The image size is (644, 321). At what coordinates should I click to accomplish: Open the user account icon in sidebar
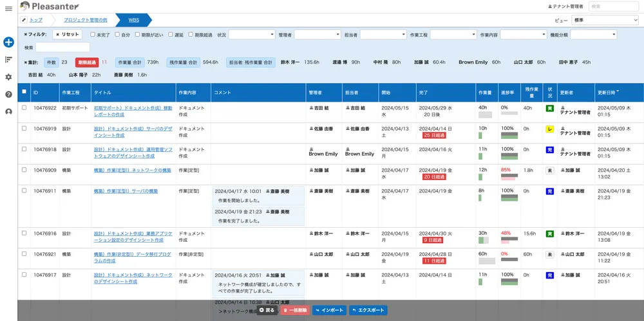tap(8, 112)
